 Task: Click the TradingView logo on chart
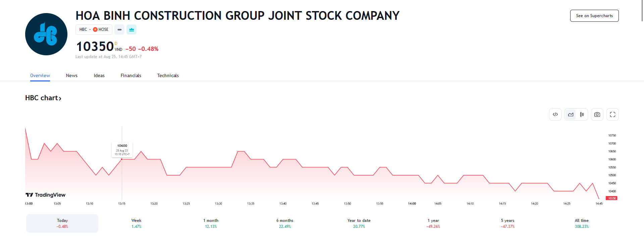click(x=46, y=195)
